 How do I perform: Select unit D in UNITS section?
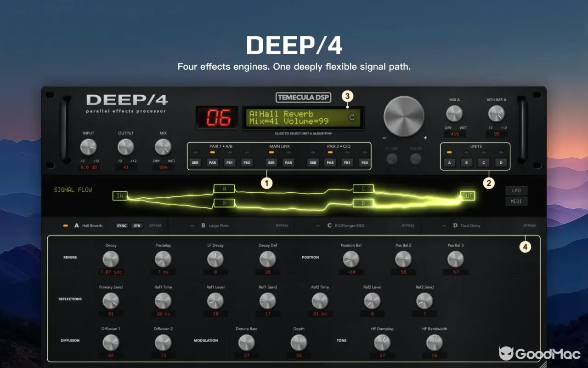pyautogui.click(x=501, y=162)
